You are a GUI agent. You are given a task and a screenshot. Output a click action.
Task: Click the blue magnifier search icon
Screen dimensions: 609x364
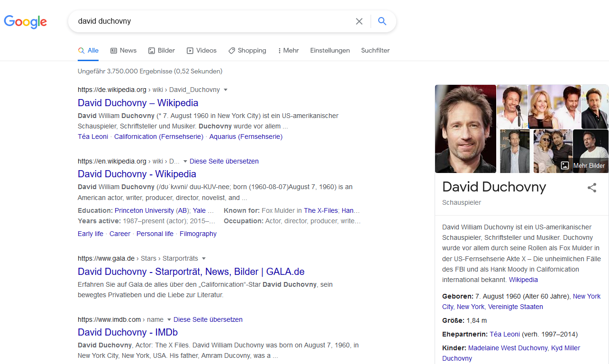coord(382,21)
